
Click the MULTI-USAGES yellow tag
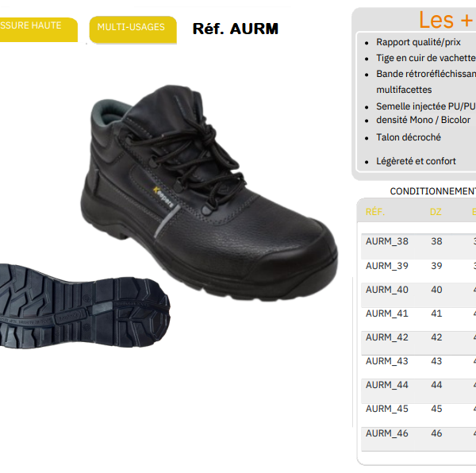click(x=133, y=29)
